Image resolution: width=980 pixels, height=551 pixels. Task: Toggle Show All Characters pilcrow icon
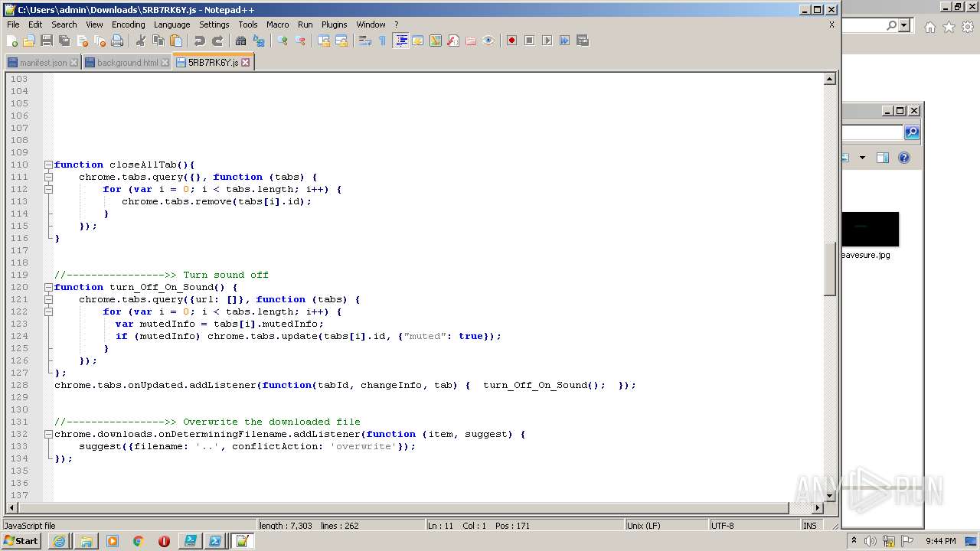383,41
